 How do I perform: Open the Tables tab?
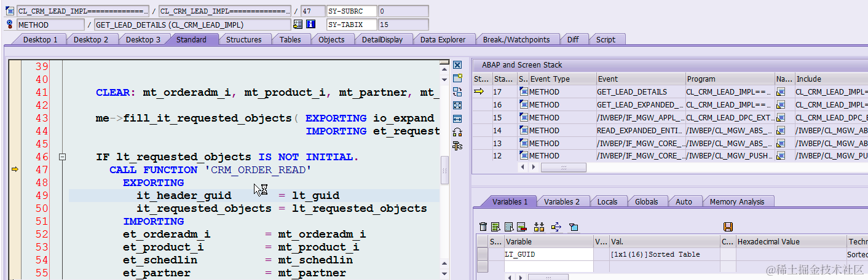pyautogui.click(x=290, y=39)
